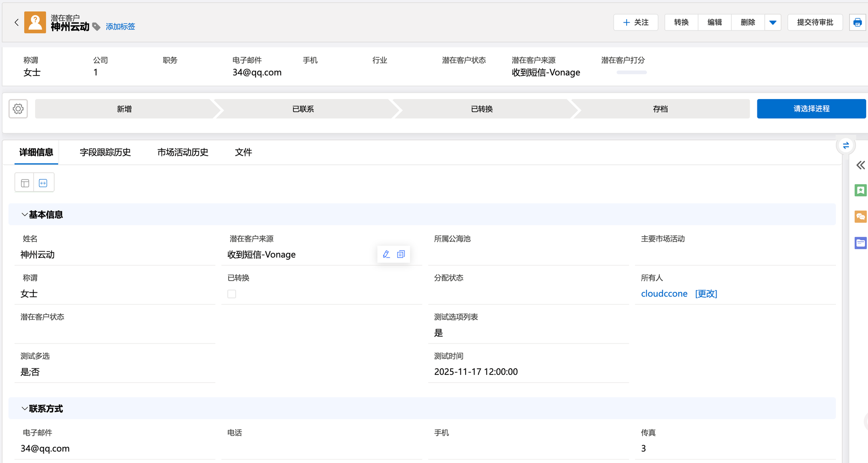Click the 添加标签 link
Viewport: 868px width, 463px height.
coord(120,27)
